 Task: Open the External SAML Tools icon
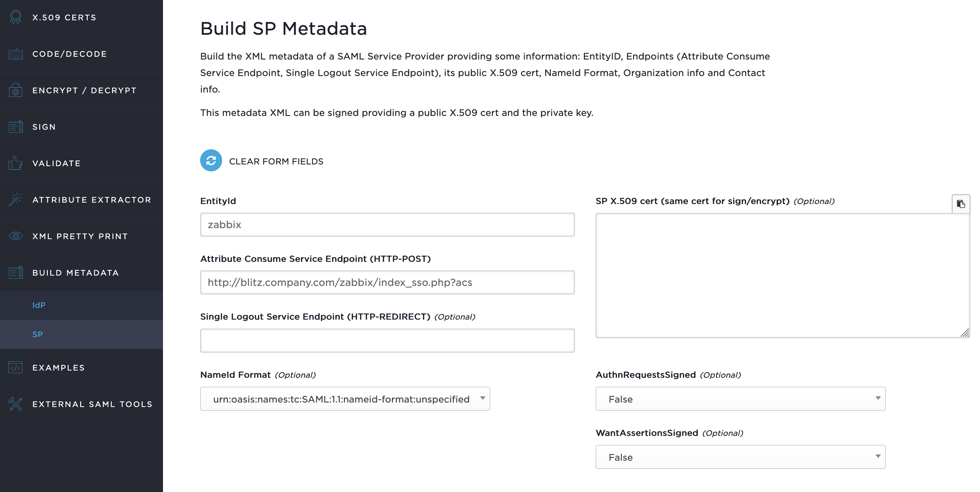coord(15,404)
